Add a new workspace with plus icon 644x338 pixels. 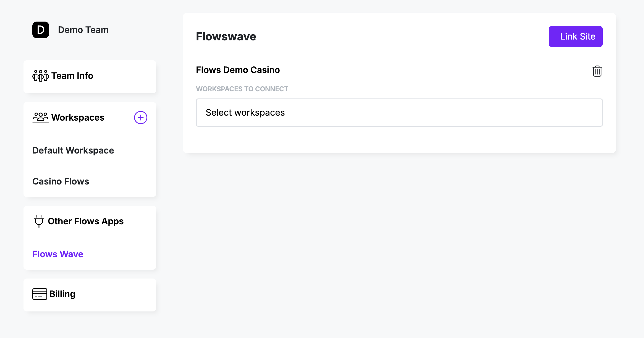(x=140, y=118)
